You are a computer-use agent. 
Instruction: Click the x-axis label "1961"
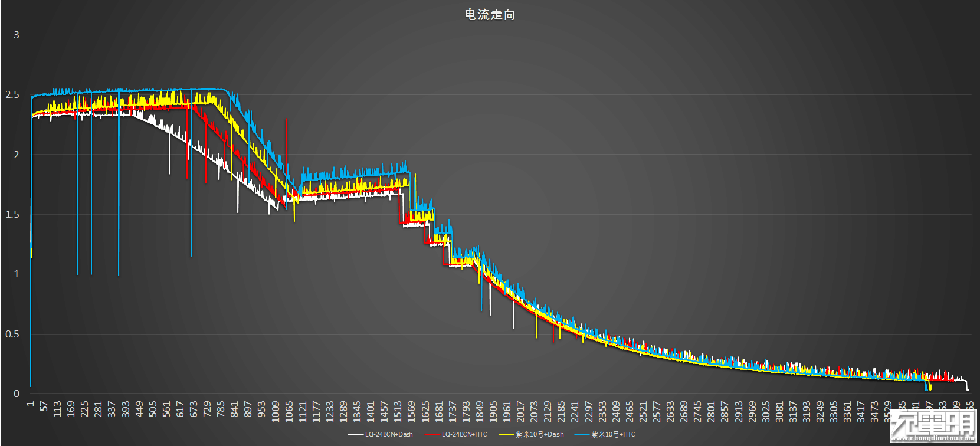507,411
